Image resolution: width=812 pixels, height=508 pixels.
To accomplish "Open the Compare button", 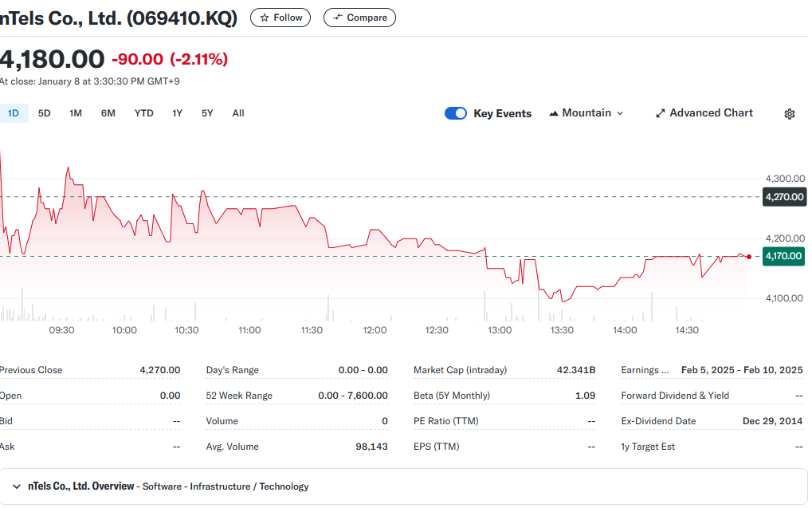I will pos(359,18).
